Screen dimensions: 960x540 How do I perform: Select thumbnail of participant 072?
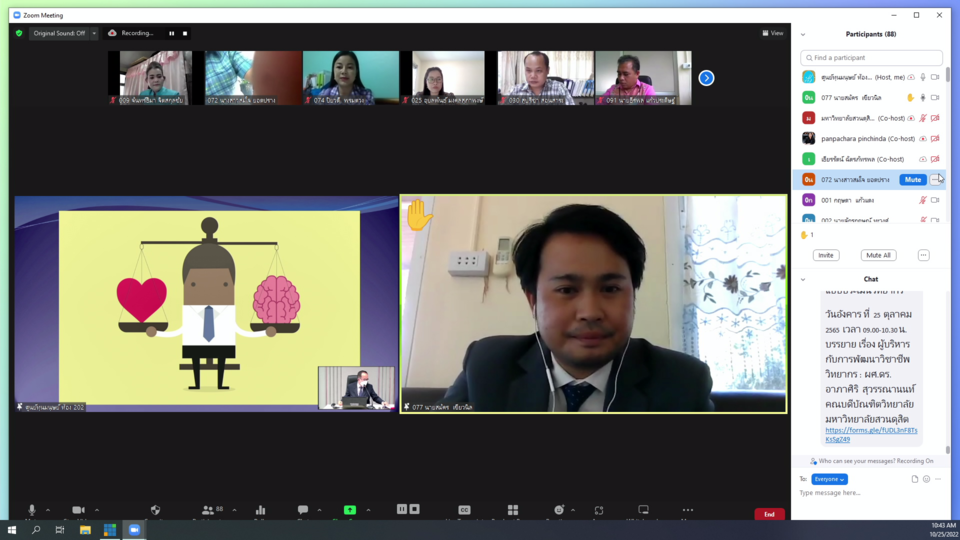click(x=253, y=78)
